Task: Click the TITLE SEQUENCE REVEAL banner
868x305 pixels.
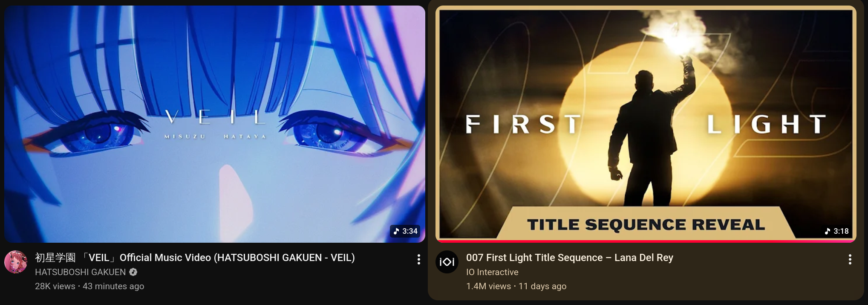Action: click(646, 224)
